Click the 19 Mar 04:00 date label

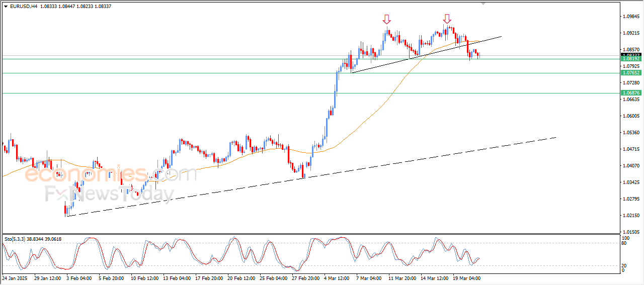(x=466, y=277)
